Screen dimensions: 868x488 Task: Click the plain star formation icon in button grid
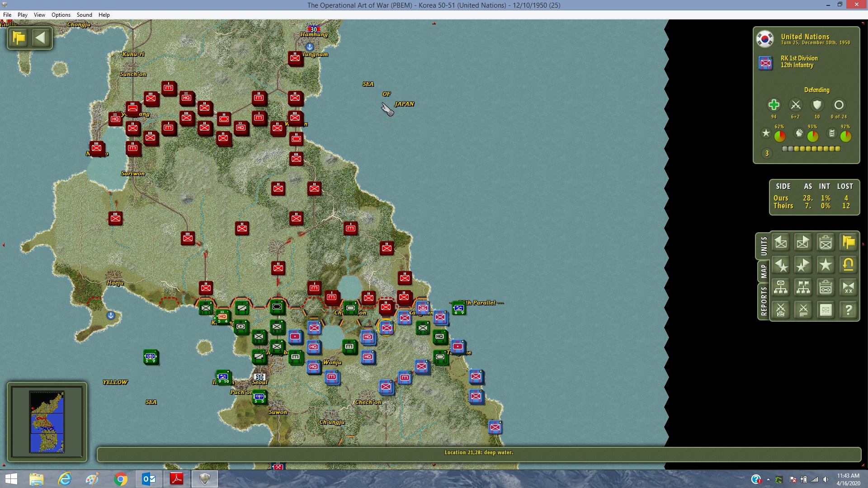tap(826, 265)
